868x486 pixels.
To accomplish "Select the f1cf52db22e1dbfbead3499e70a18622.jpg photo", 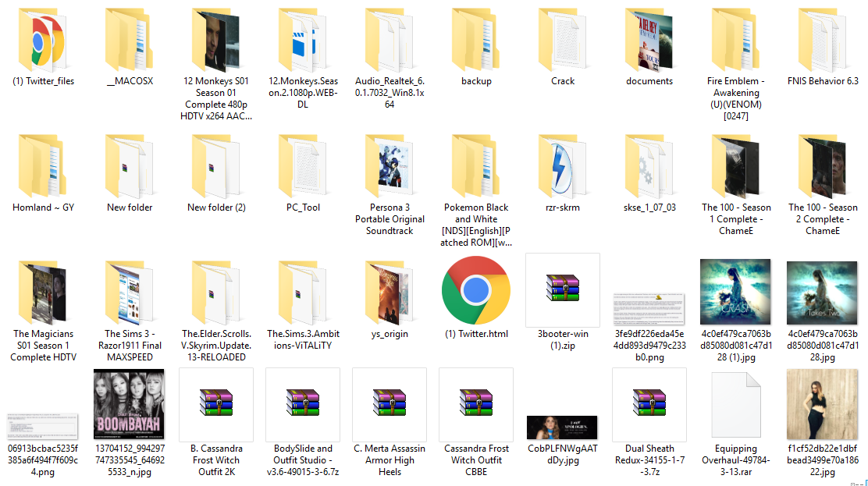I will pyautogui.click(x=822, y=404).
